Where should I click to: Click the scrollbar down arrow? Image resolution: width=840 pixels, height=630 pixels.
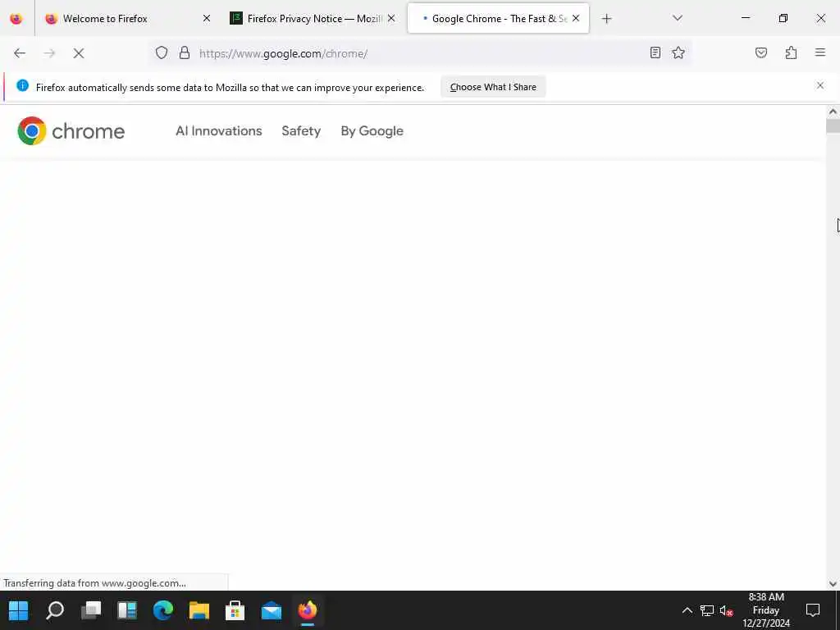click(x=833, y=584)
